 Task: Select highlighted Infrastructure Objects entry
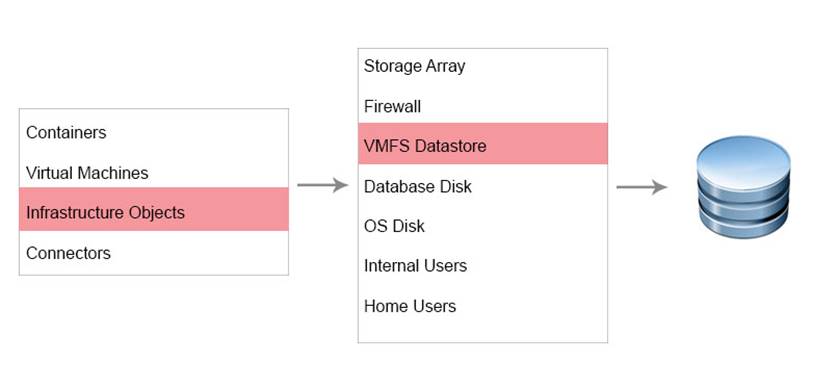click(154, 209)
